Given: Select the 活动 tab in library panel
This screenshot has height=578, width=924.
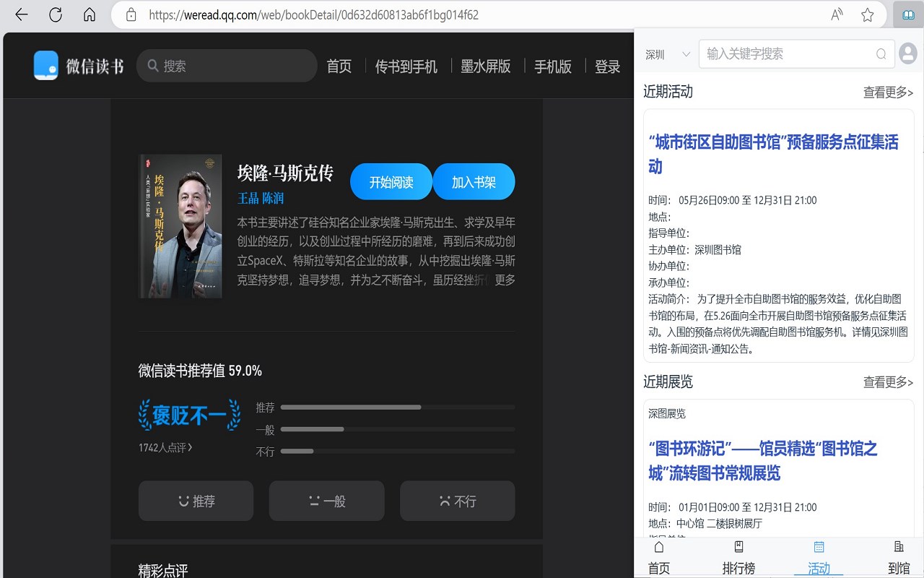Looking at the screenshot, I should tap(819, 558).
